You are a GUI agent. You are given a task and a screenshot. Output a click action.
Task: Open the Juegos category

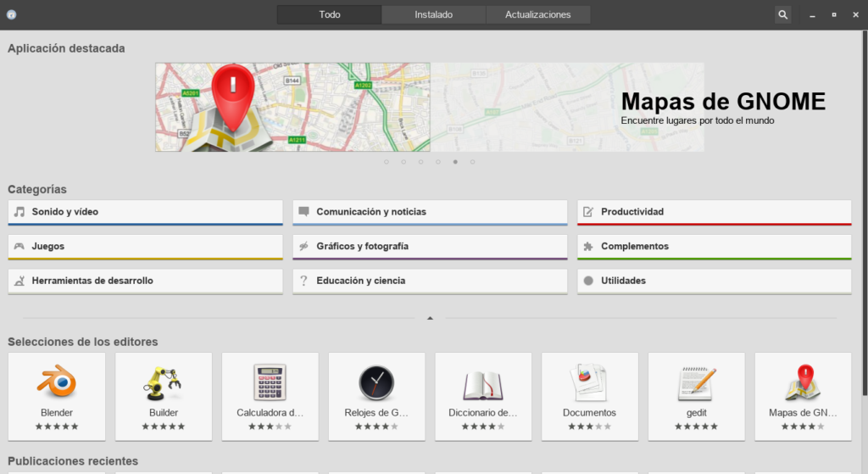(x=145, y=247)
